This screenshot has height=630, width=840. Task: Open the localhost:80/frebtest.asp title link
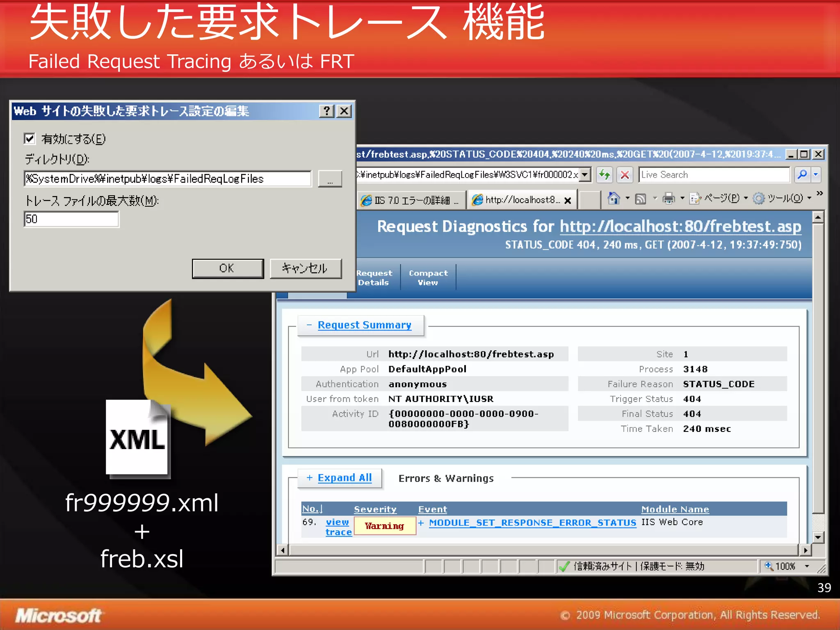click(680, 226)
